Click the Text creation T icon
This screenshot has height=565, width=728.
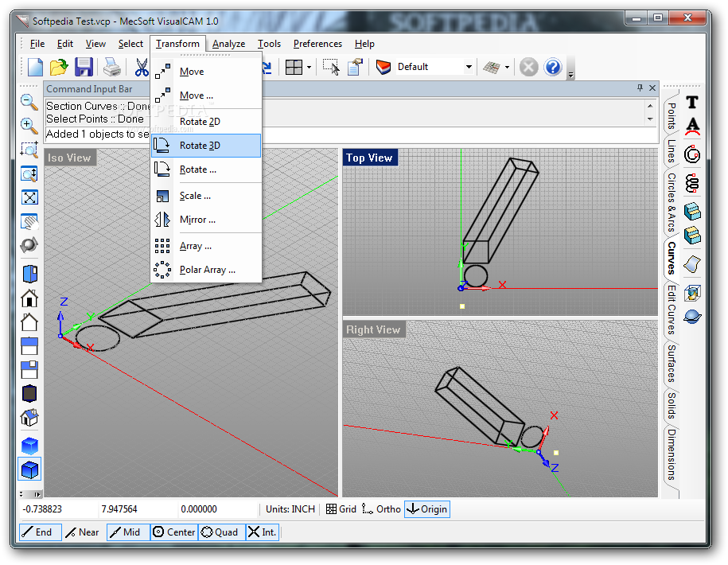click(692, 102)
